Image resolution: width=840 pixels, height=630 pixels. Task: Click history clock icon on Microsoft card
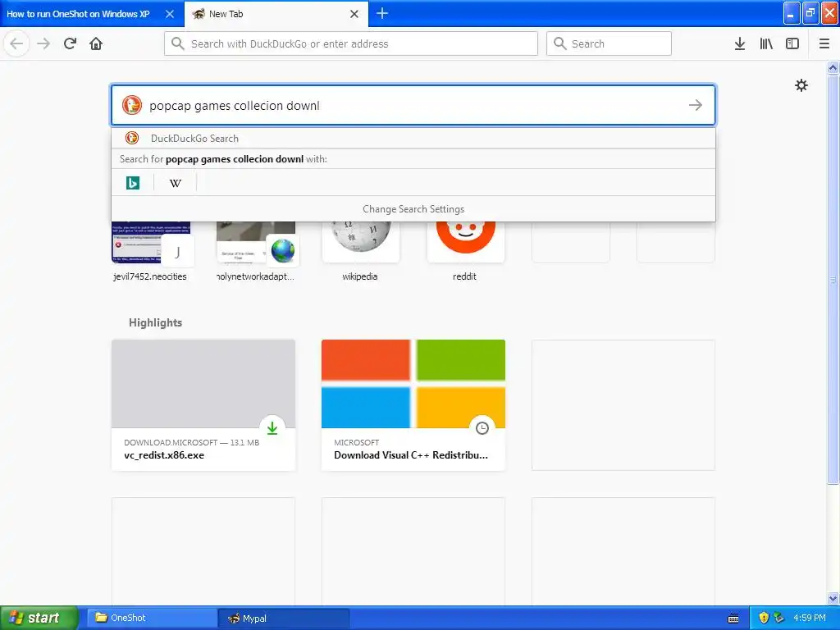point(482,428)
